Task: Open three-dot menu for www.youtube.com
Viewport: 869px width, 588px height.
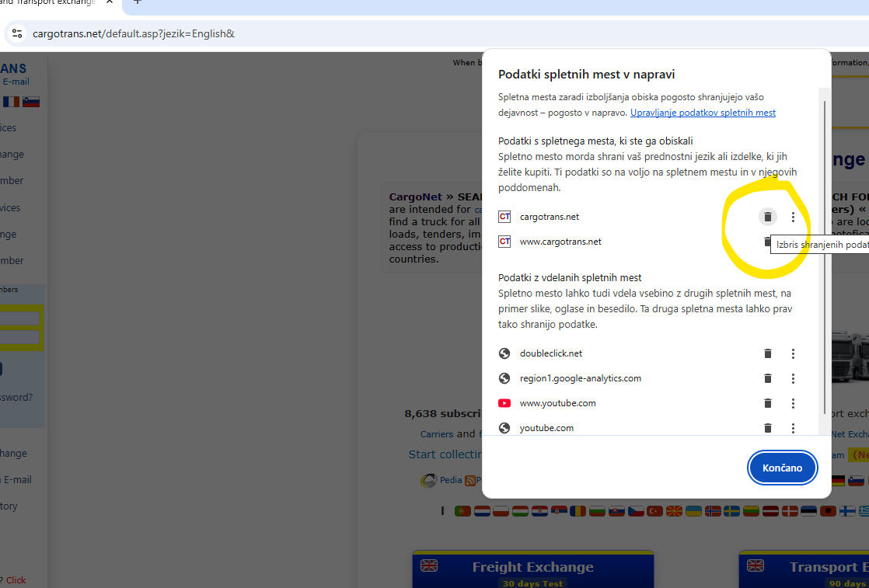Action: [793, 403]
